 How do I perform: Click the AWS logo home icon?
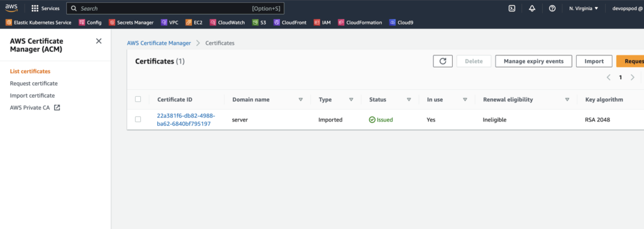coord(11,8)
